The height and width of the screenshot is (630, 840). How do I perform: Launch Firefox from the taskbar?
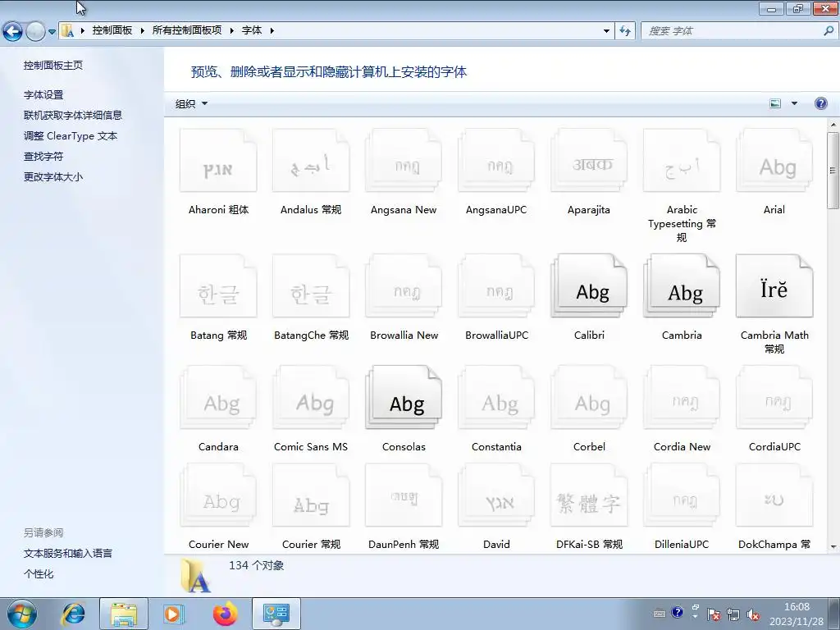point(225,614)
